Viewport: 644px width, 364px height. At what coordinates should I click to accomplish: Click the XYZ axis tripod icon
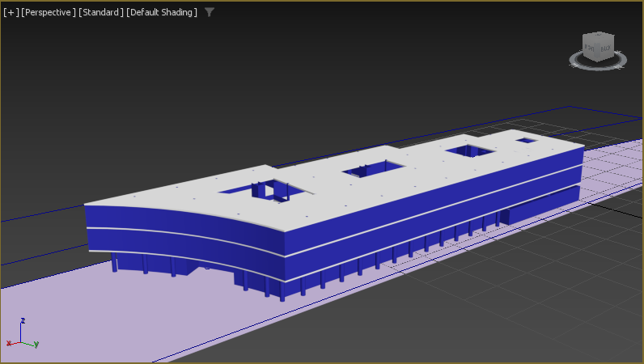click(x=23, y=333)
